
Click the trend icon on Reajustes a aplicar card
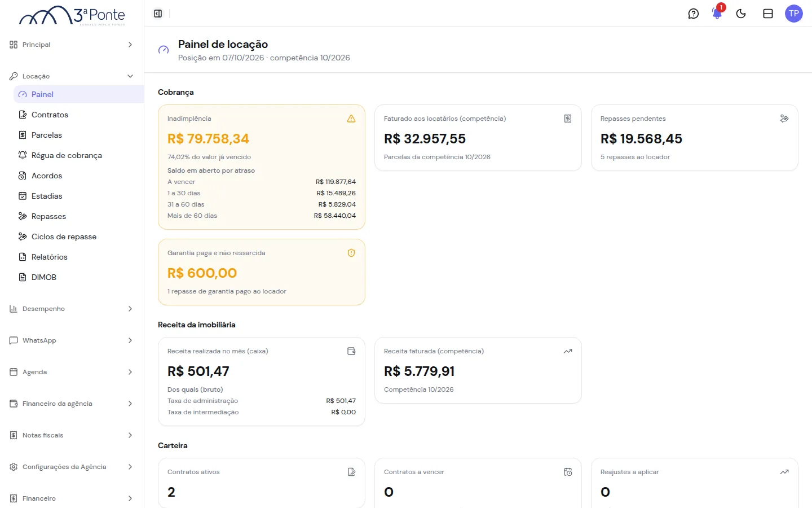click(x=784, y=472)
